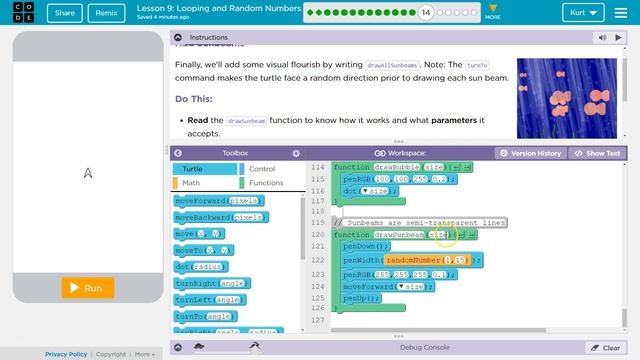Viewport: 640px width, 360px height.
Task: Run the program
Action: pos(88,288)
